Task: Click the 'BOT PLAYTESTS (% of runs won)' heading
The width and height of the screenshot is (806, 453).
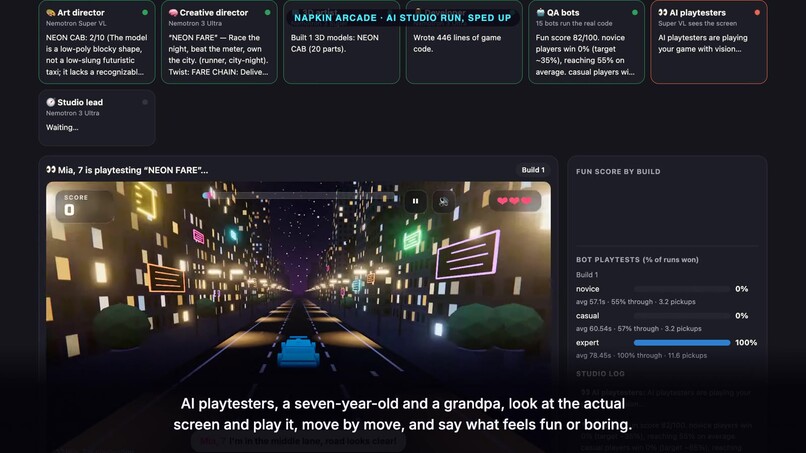Action: pos(637,260)
